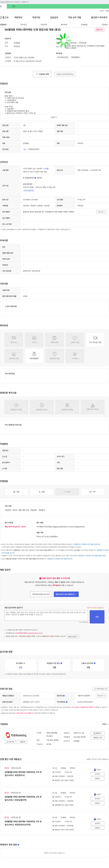Screen dimensions: 109x868
Task: Open the company 홈페이지 button
Action: point(98,733)
